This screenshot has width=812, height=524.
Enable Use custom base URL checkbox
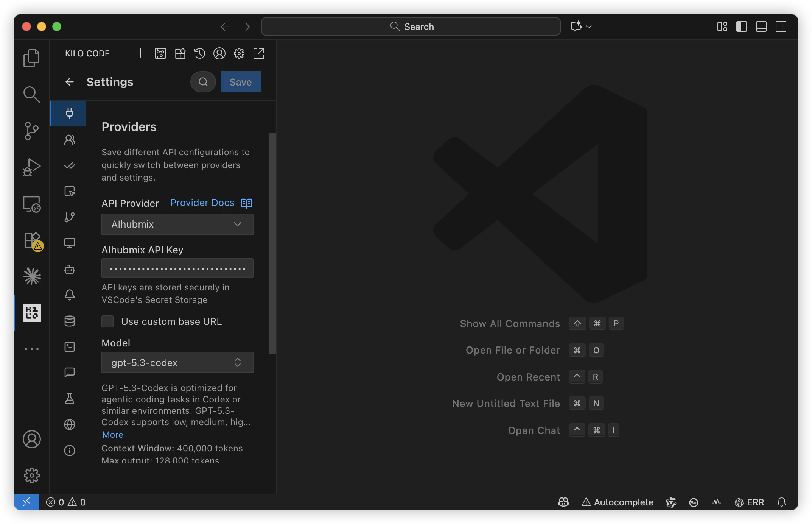[x=108, y=321]
